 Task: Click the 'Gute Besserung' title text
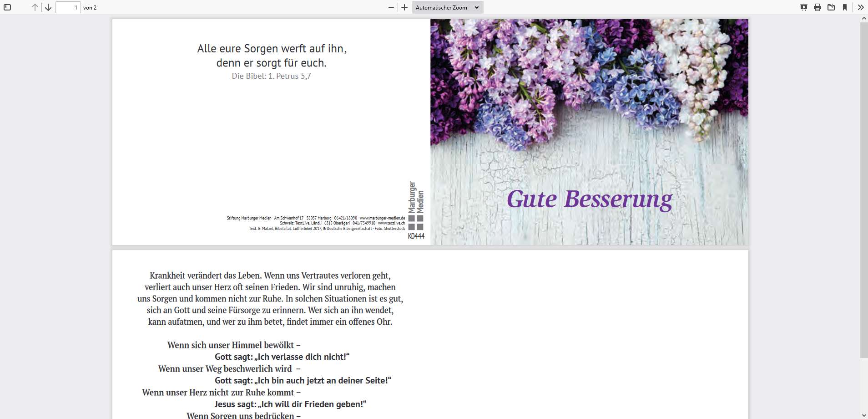pos(590,200)
